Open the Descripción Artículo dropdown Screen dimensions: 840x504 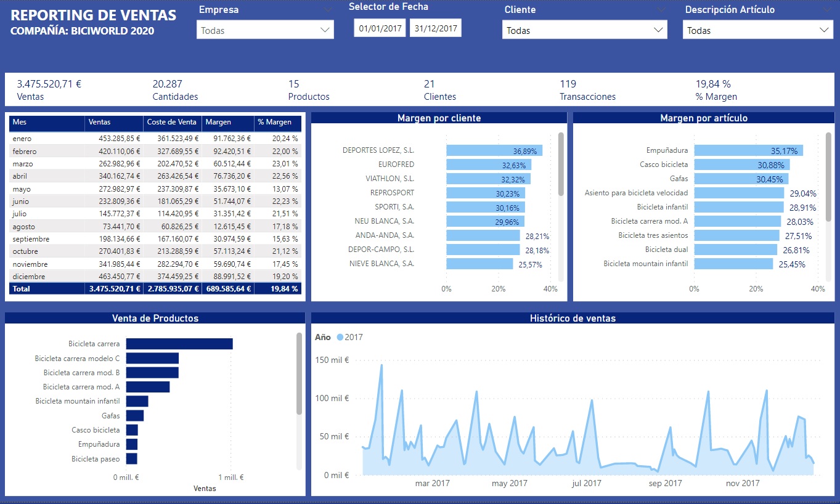(x=757, y=30)
